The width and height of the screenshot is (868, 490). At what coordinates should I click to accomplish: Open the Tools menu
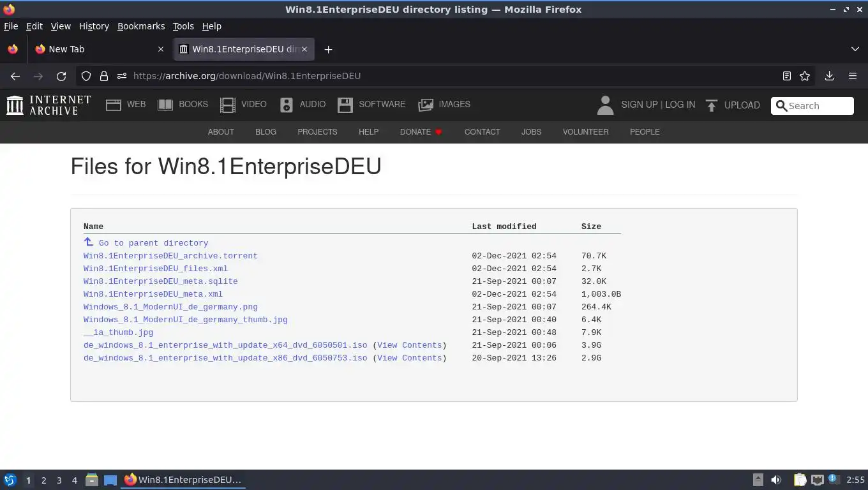point(183,26)
